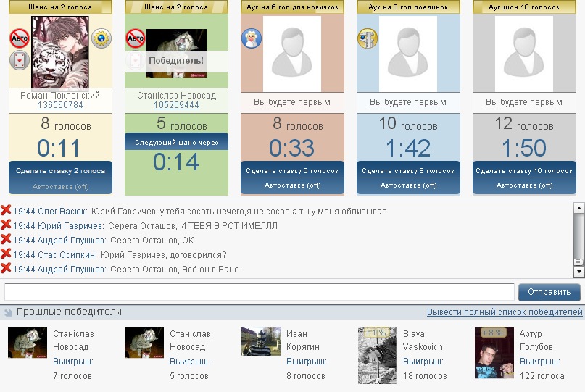Screen dimensions: 585x392
Task: Select the Аукцион 10 голосов header
Action: 524,7
